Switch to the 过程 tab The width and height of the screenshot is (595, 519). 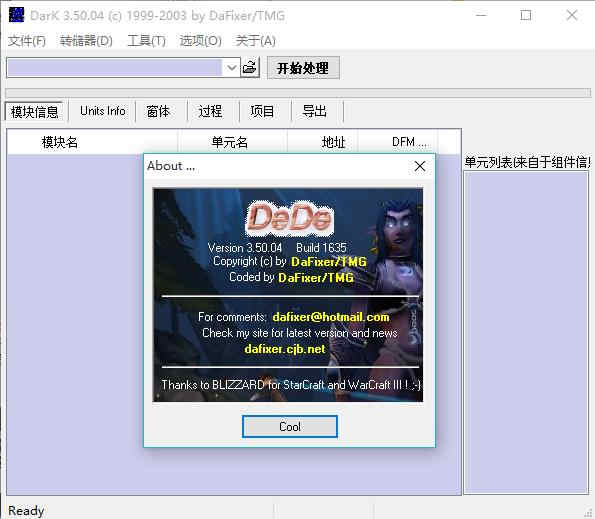(x=210, y=111)
